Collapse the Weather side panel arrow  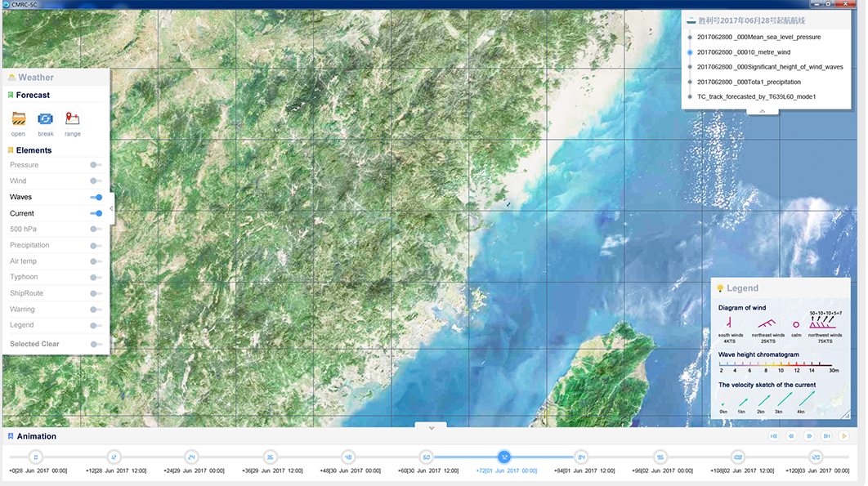click(x=111, y=209)
